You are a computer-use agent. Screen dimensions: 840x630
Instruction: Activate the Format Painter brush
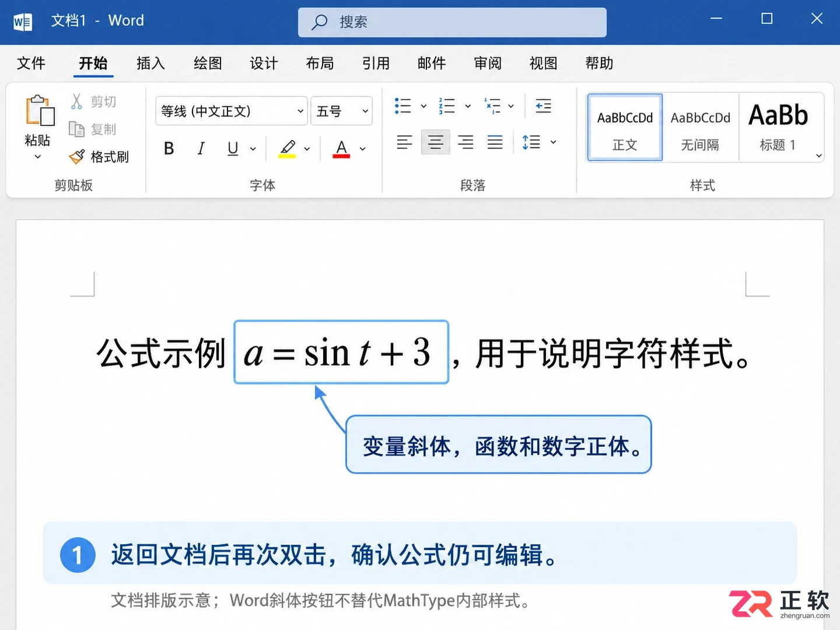click(99, 156)
